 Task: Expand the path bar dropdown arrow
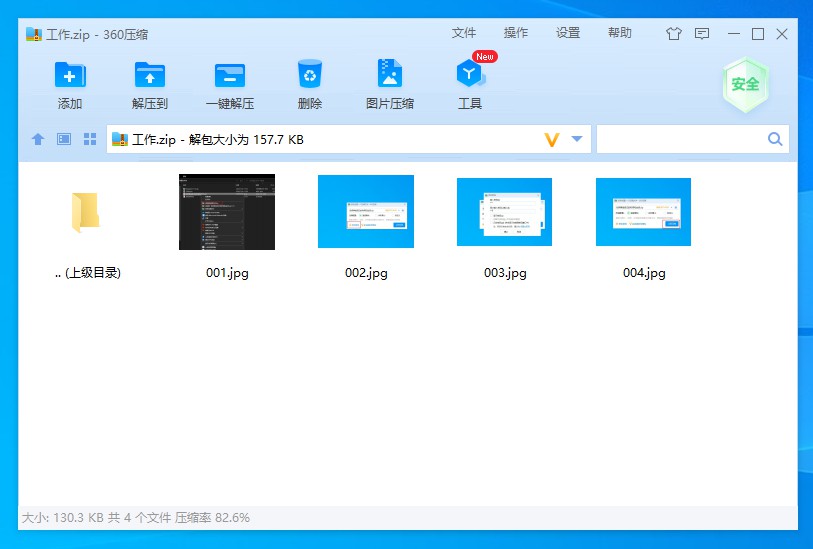[577, 139]
